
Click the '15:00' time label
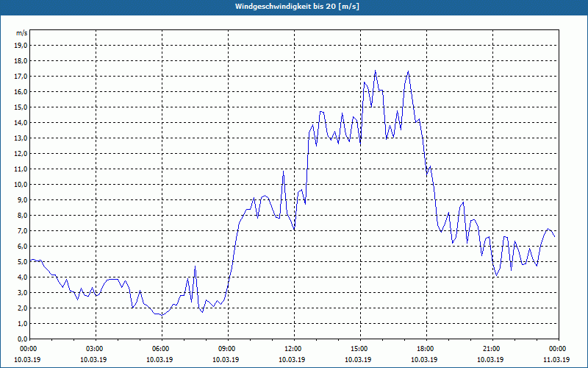pyautogui.click(x=360, y=349)
